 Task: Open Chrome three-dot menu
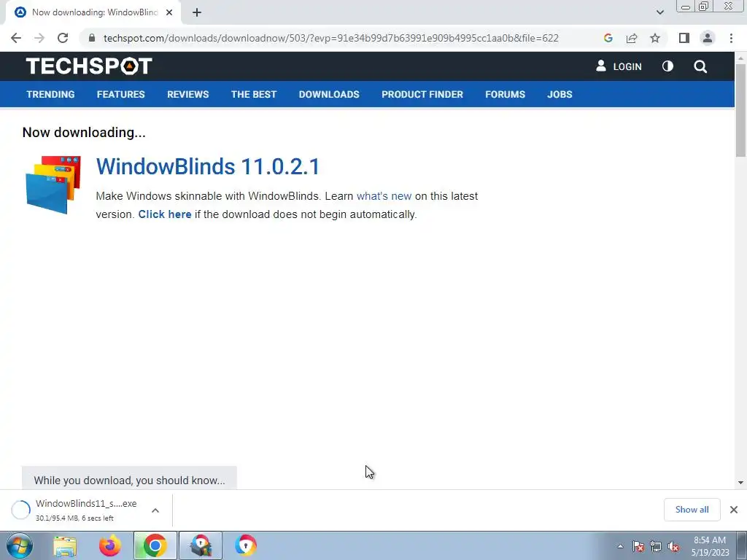731,38
